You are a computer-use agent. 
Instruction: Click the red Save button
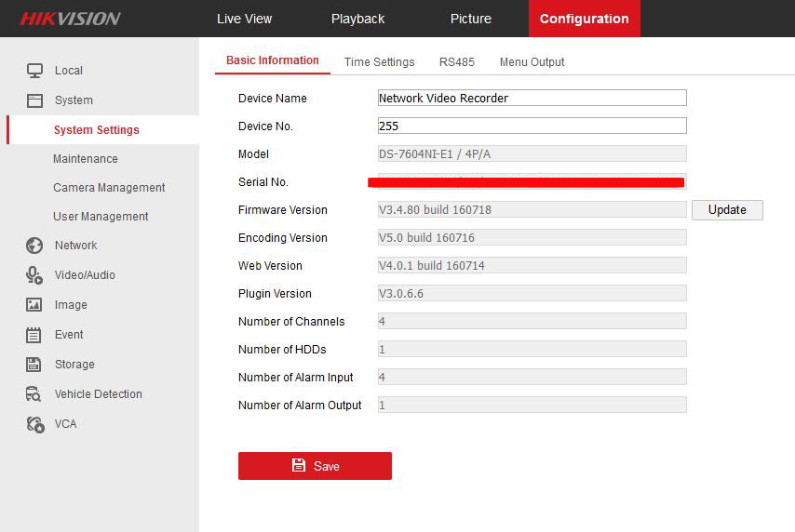pyautogui.click(x=315, y=466)
